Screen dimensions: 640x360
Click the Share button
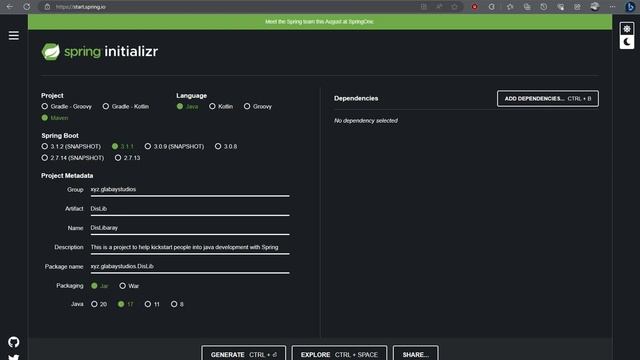tap(416, 353)
